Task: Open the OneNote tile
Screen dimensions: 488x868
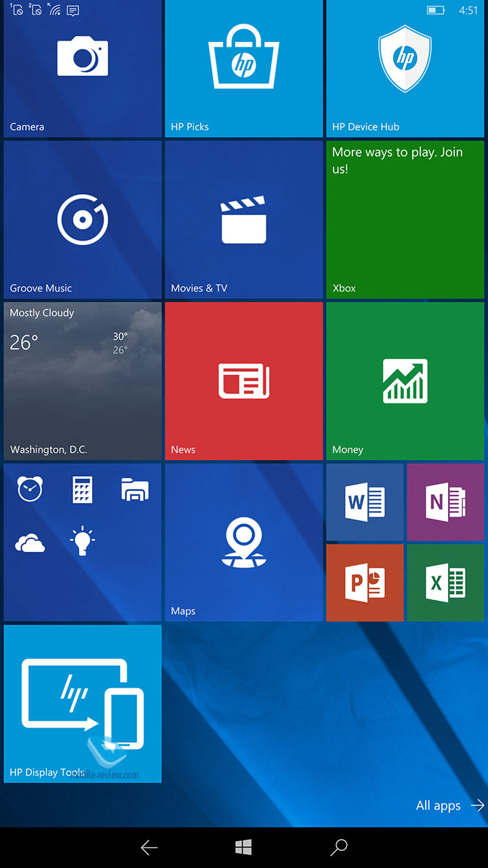Action: click(x=445, y=502)
